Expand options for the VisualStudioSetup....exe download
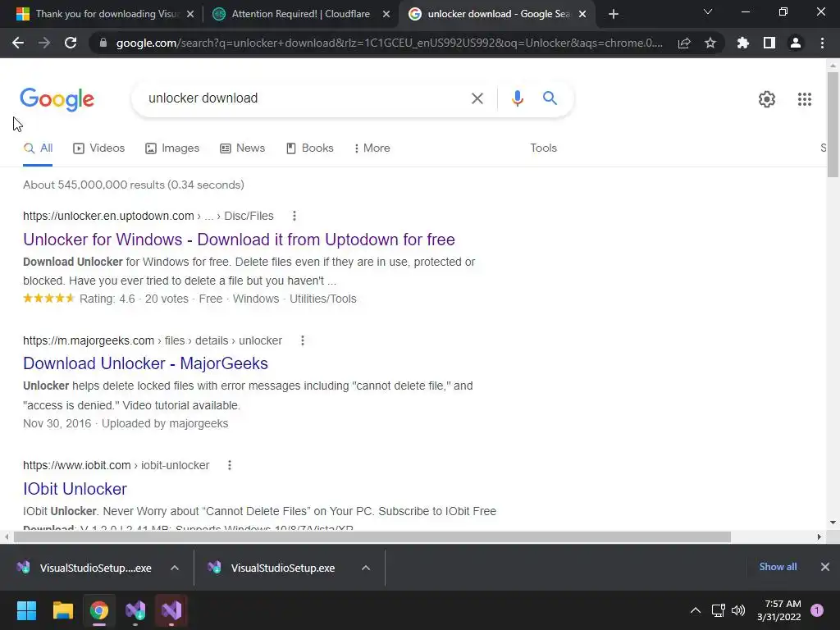Viewport: 840px width, 630px height. point(175,568)
